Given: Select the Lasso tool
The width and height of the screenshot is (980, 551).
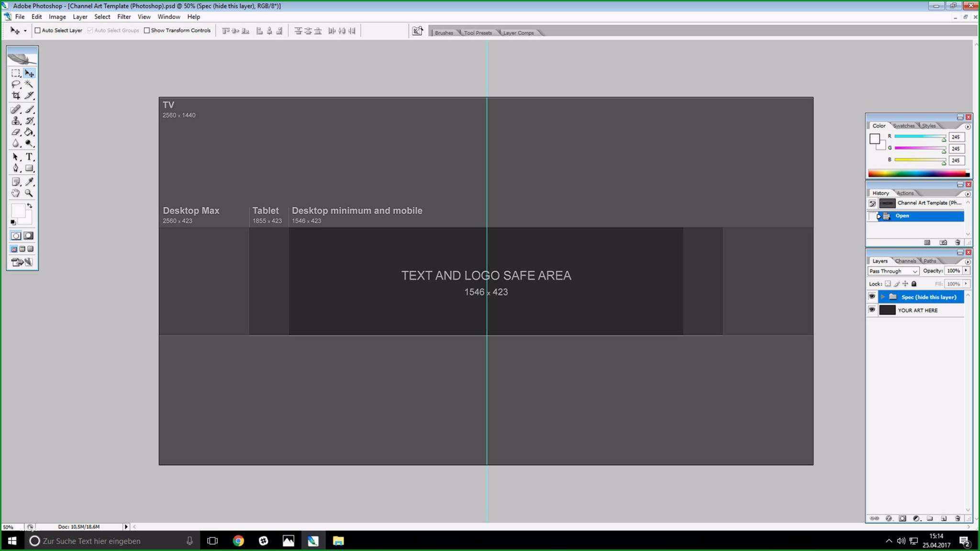Looking at the screenshot, I should pos(15,84).
